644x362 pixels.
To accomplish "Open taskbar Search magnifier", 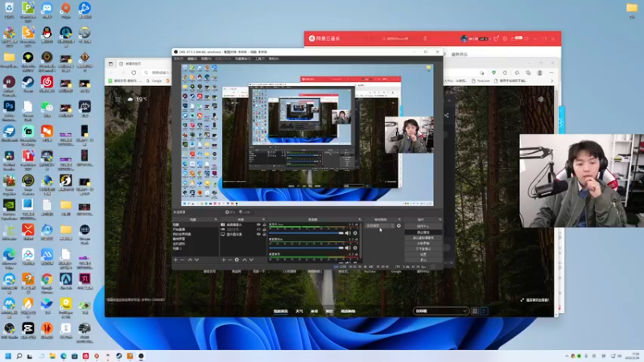I will point(19,356).
